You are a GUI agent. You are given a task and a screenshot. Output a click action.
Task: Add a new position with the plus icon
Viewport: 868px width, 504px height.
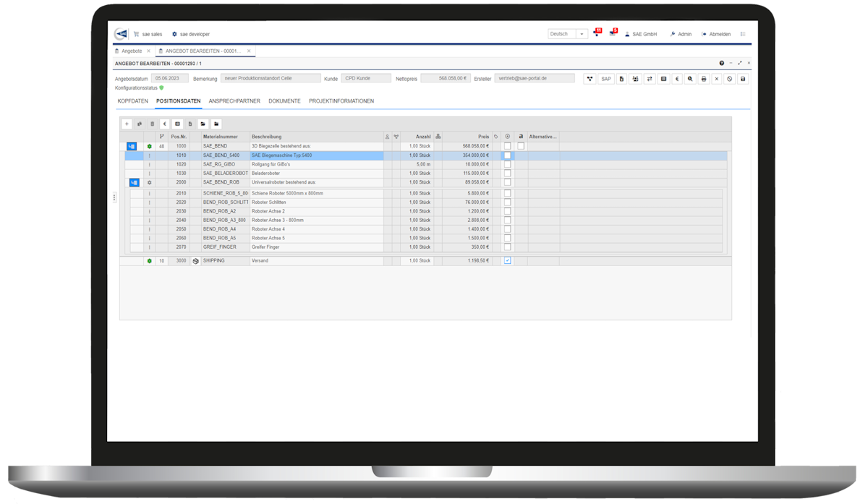[127, 124]
